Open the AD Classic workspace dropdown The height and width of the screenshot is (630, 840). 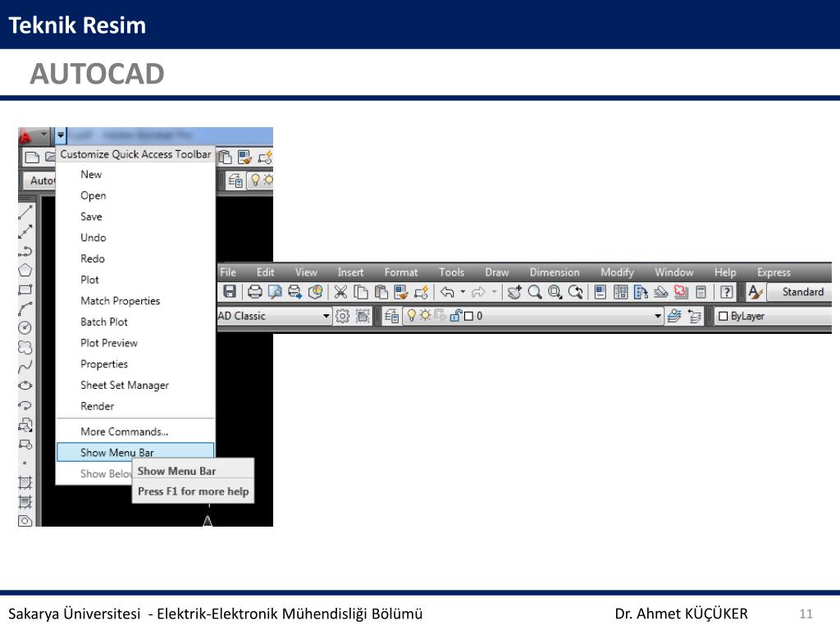(x=326, y=316)
